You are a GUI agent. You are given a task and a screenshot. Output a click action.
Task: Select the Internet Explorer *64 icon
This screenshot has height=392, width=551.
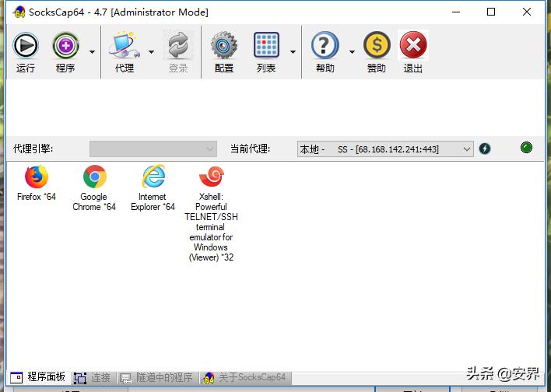[153, 176]
